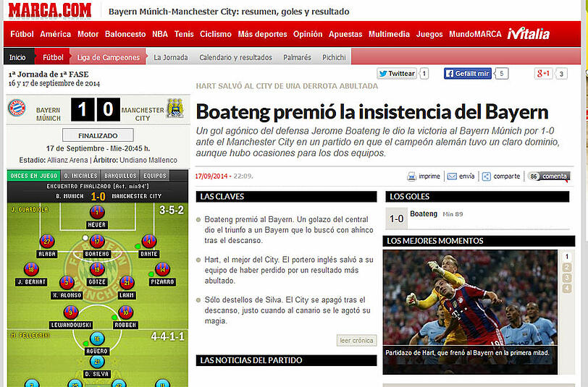The height and width of the screenshot is (387, 588).
Task: Switch to the La Jornada submenu
Action: (x=171, y=57)
